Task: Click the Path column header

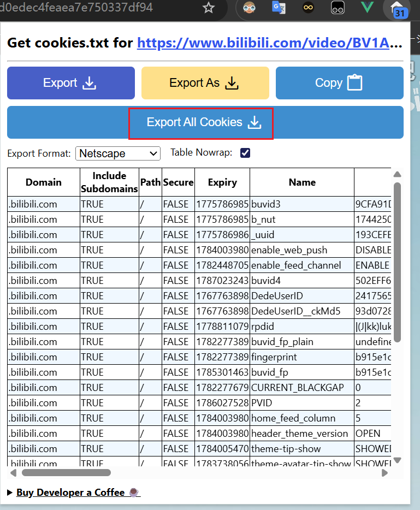Action: tap(150, 182)
